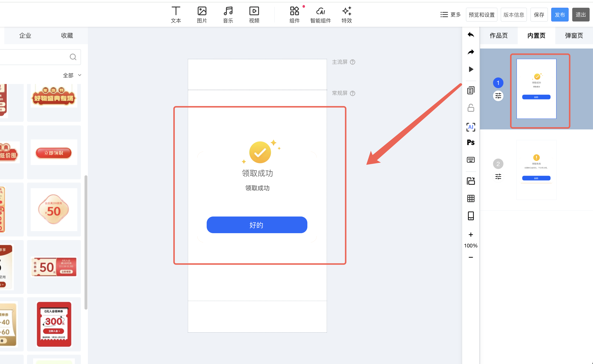The image size is (593, 364).
Task: Toggle the grid display icon
Action: pyautogui.click(x=471, y=198)
